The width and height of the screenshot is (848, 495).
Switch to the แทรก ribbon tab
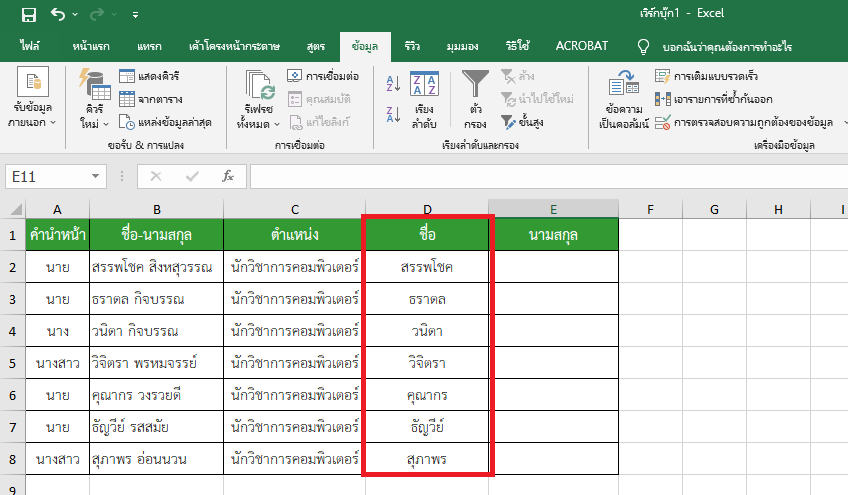pos(149,46)
